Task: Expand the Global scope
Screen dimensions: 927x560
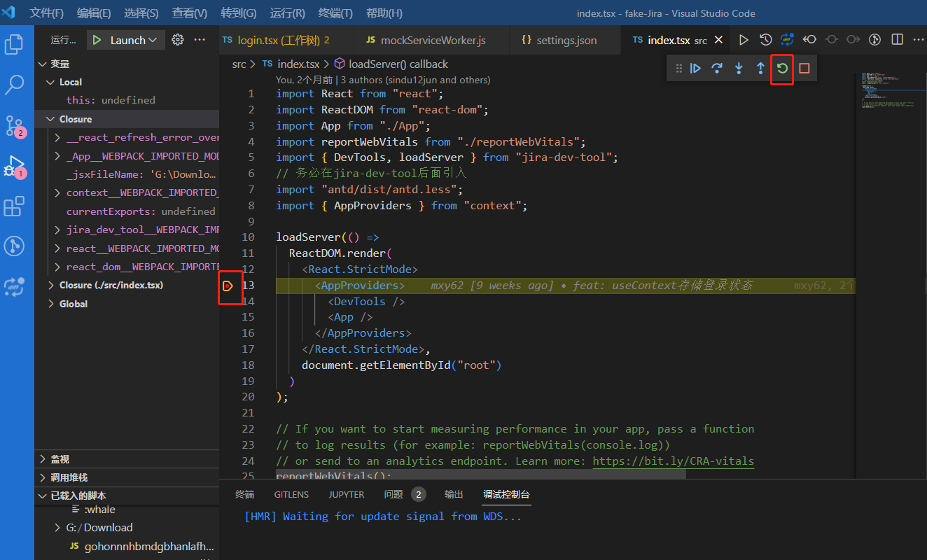Action: [127, 304]
